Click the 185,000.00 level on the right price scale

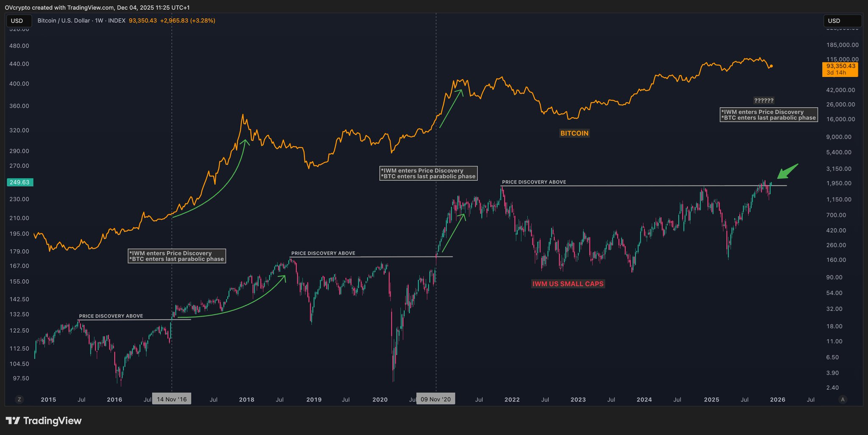842,45
